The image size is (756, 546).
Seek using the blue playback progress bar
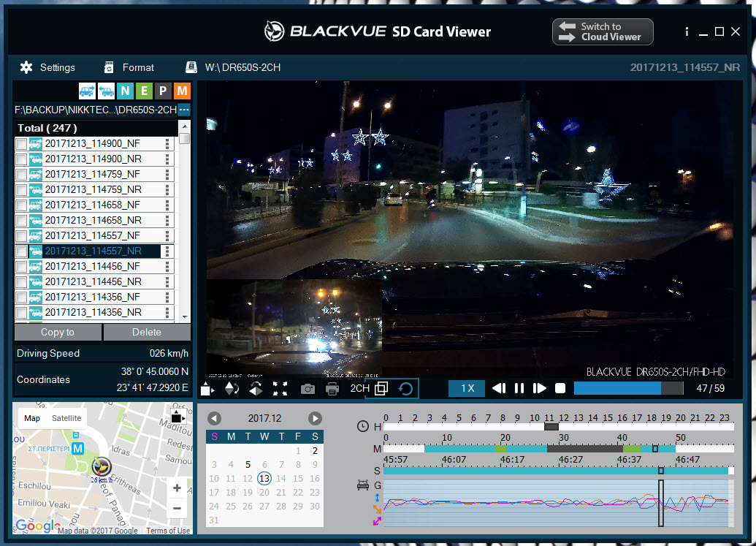628,388
